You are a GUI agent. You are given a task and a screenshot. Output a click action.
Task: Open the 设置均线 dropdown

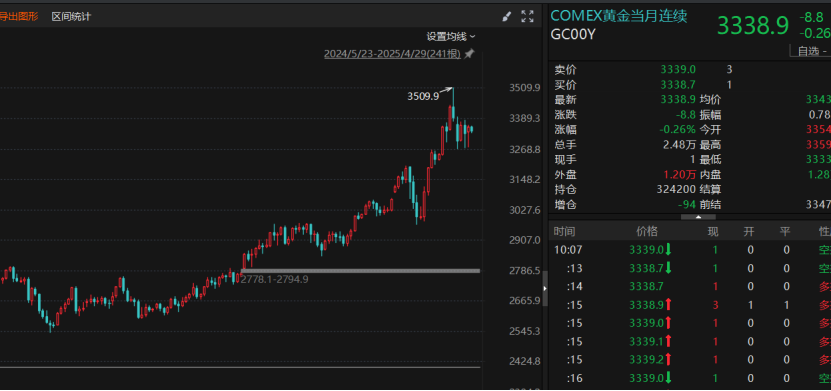451,37
